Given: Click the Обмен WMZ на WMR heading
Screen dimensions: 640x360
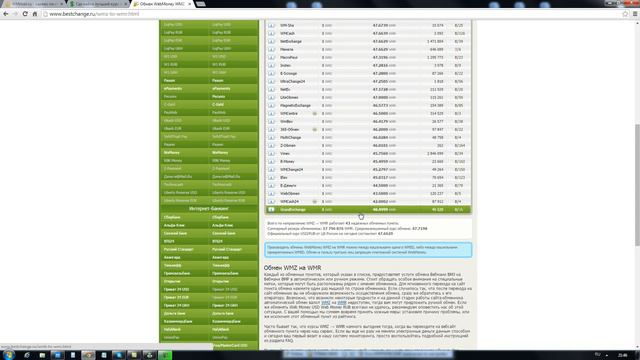Looking at the screenshot, I should [292, 268].
